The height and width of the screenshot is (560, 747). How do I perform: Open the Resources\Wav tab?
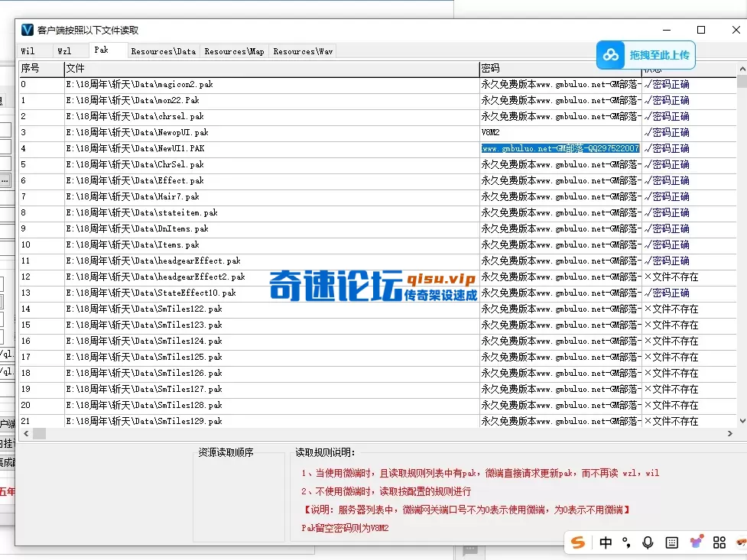[302, 51]
